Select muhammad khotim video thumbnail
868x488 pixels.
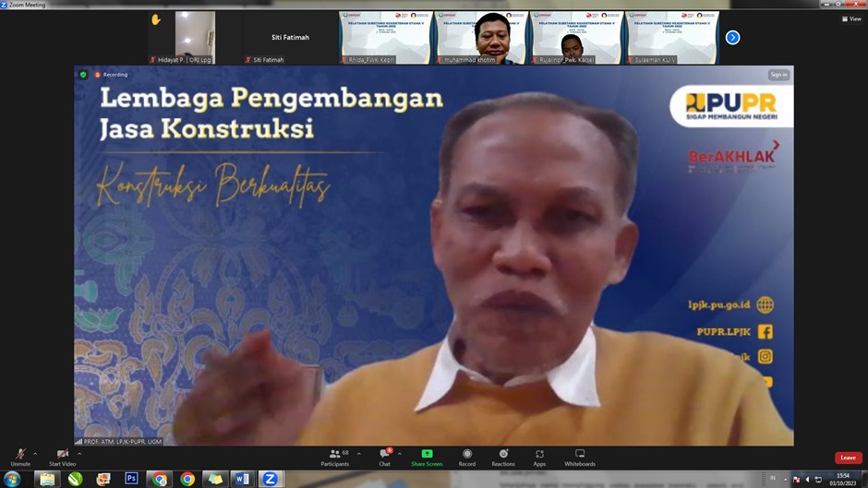(481, 38)
